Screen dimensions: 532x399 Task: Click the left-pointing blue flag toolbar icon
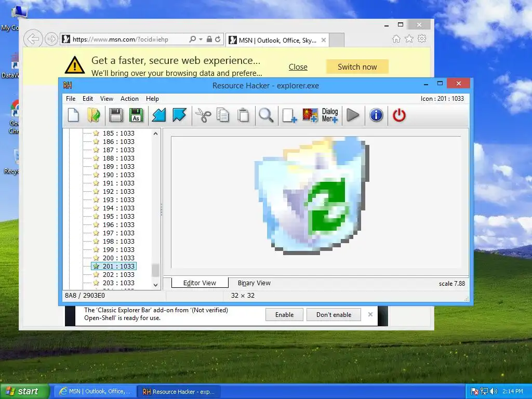159,115
